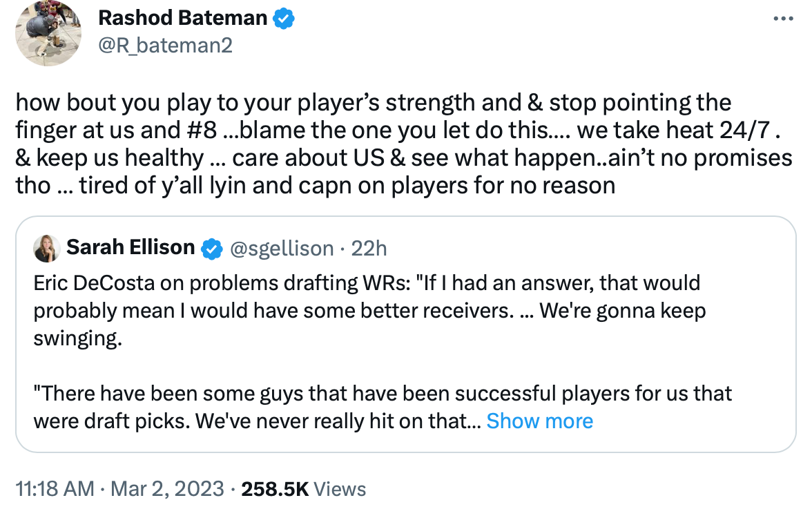Click the 11:18 AM post time
Screen dimensions: 812x518
coord(55,489)
